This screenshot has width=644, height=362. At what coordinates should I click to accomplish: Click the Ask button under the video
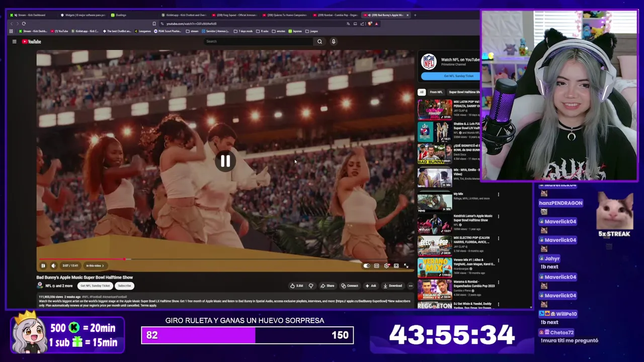tap(371, 286)
